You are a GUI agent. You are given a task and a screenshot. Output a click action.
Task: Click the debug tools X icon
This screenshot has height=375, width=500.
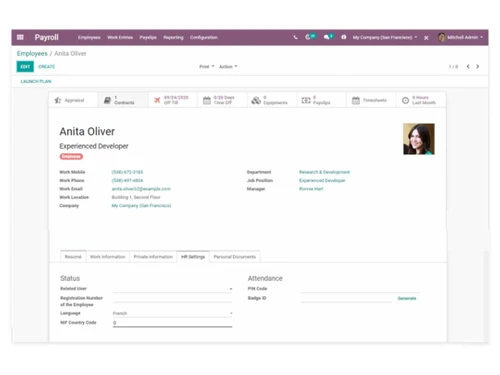pyautogui.click(x=426, y=38)
